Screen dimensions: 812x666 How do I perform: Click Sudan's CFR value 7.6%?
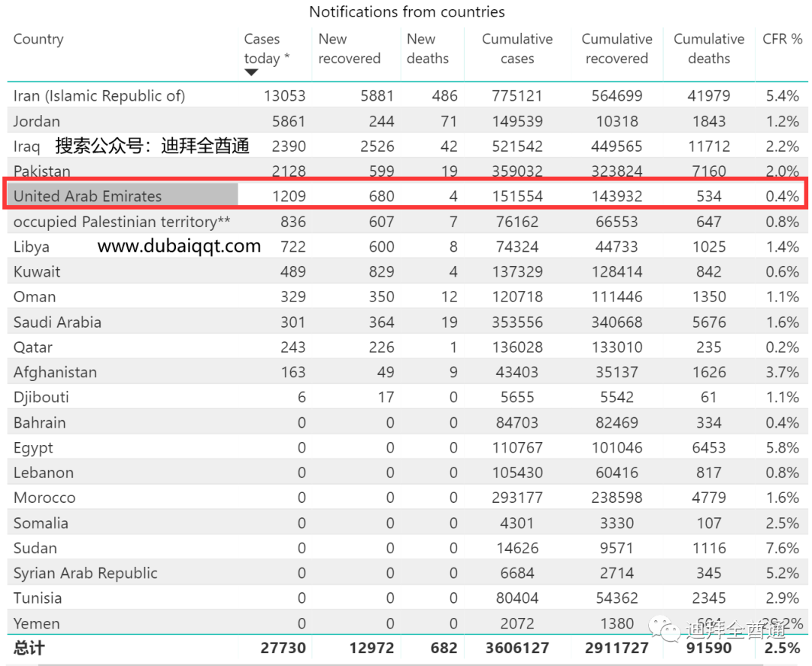tap(783, 548)
